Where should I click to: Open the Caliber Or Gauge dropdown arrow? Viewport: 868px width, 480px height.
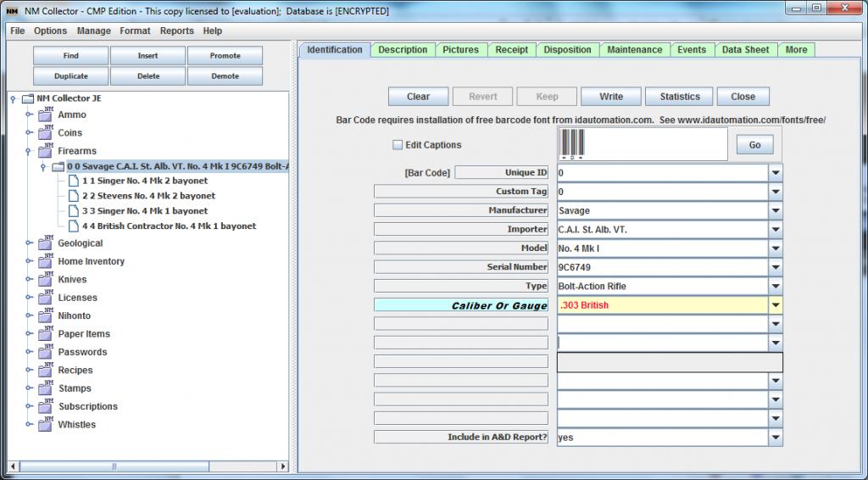pos(776,305)
